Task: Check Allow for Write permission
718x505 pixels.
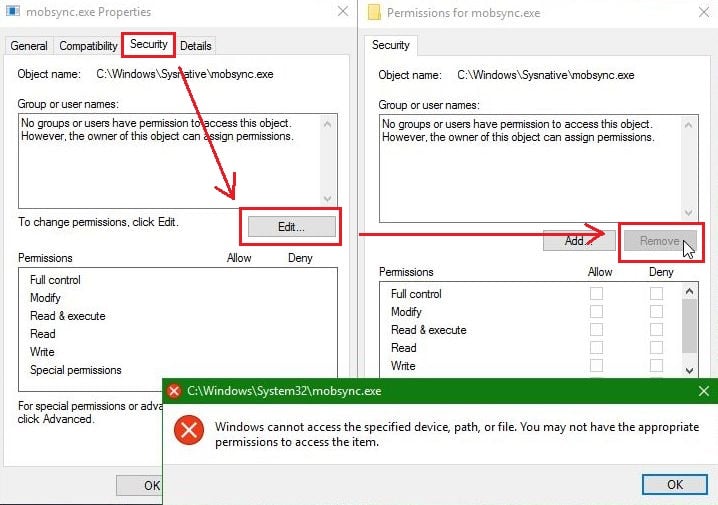Action: [596, 365]
